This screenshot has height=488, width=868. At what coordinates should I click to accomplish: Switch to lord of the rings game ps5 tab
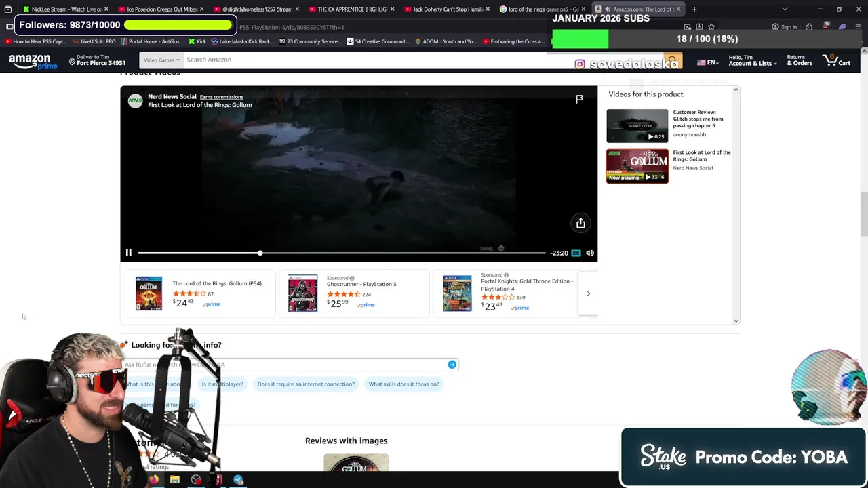[542, 9]
